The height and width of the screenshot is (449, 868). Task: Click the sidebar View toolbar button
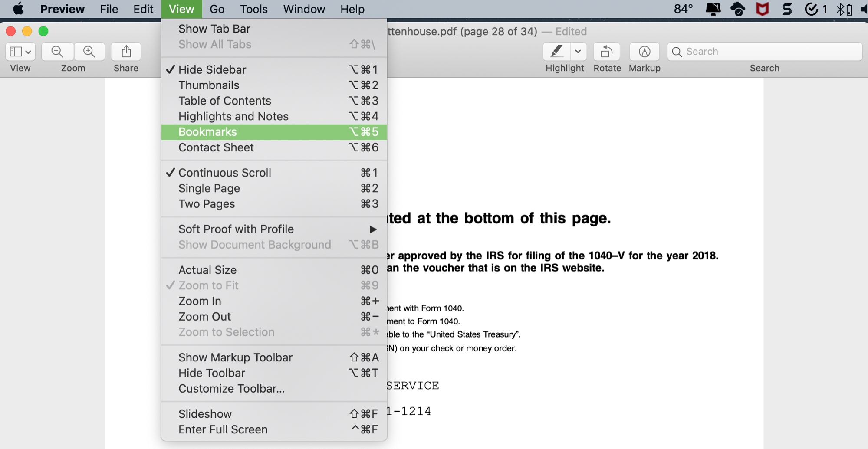[20, 52]
